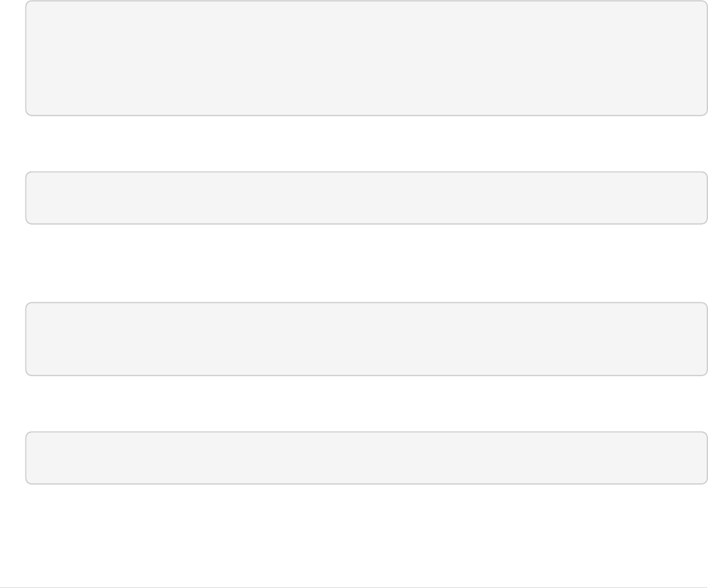Screen dimensions: 708x588
Task: Click the right end of the third box
Action: click(707, 339)
